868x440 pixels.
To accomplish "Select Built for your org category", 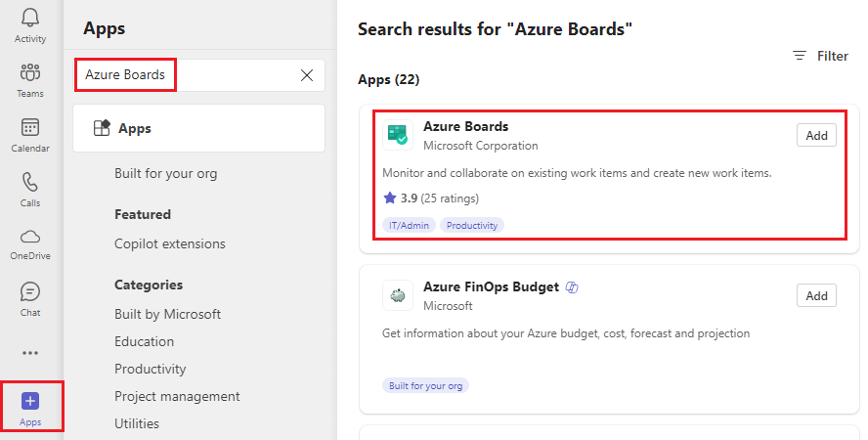I will tap(165, 173).
